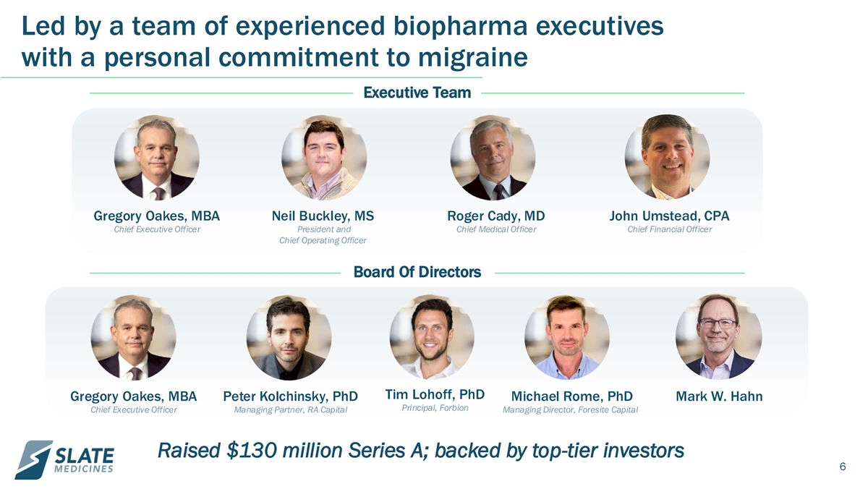Select the John Umstead, CPA name

669,216
